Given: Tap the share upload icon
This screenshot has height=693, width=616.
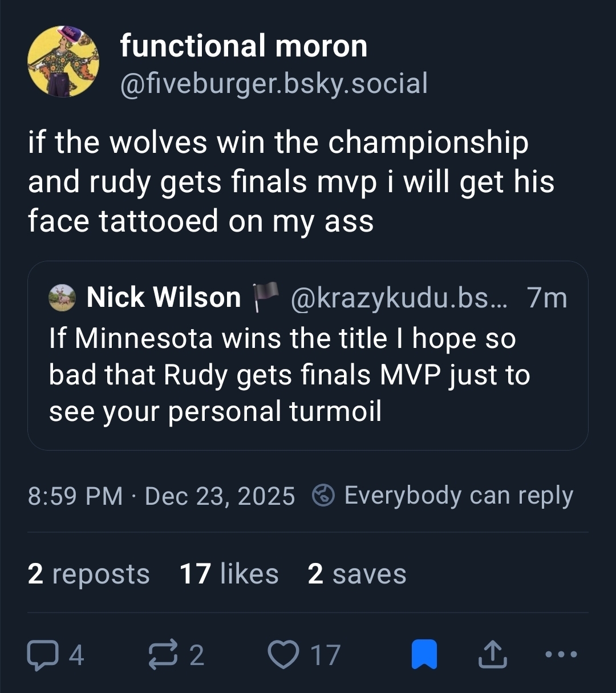Looking at the screenshot, I should (x=492, y=654).
